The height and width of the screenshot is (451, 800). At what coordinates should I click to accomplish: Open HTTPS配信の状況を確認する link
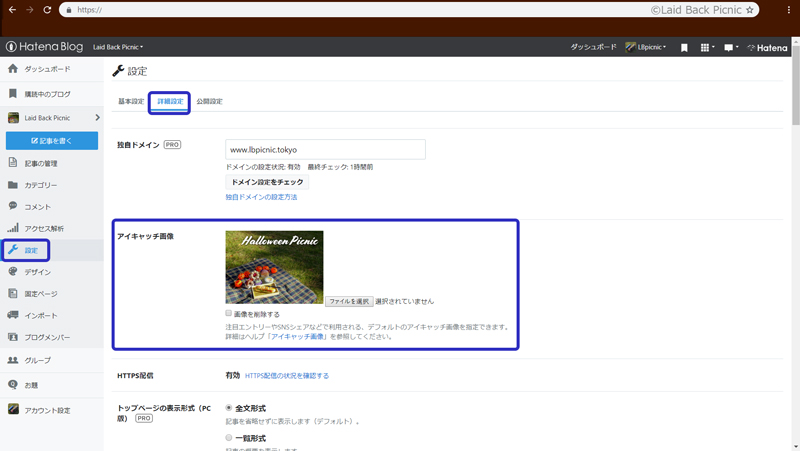pos(287,375)
